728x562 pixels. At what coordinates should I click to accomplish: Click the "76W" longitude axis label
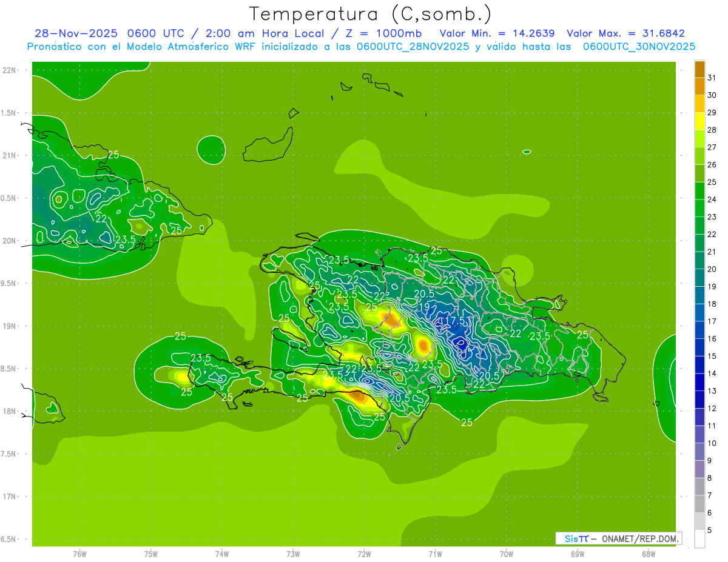point(79,554)
